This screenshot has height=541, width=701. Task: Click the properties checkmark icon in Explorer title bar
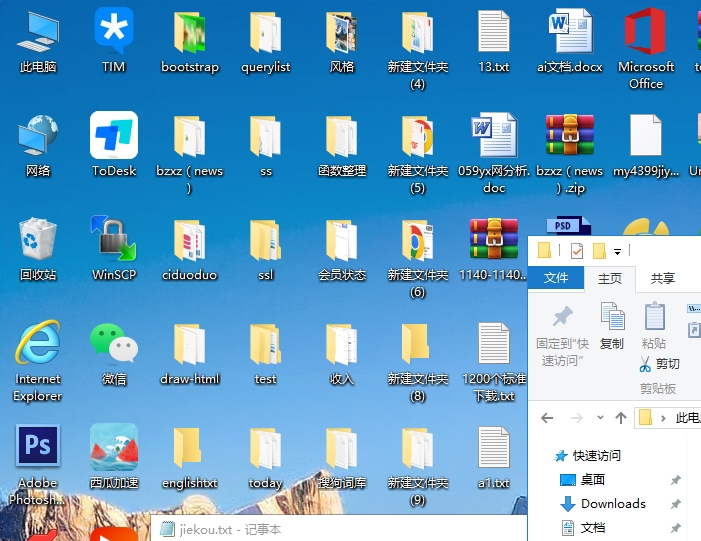577,251
